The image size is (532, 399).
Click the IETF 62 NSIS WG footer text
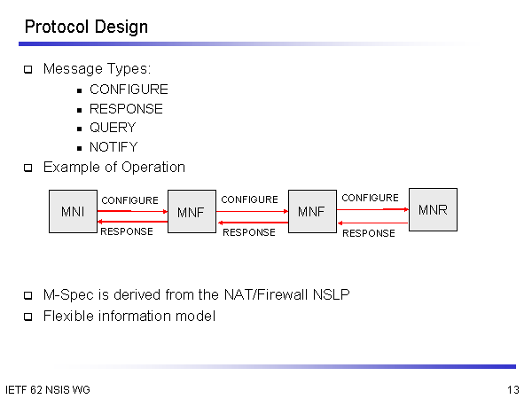(x=47, y=390)
